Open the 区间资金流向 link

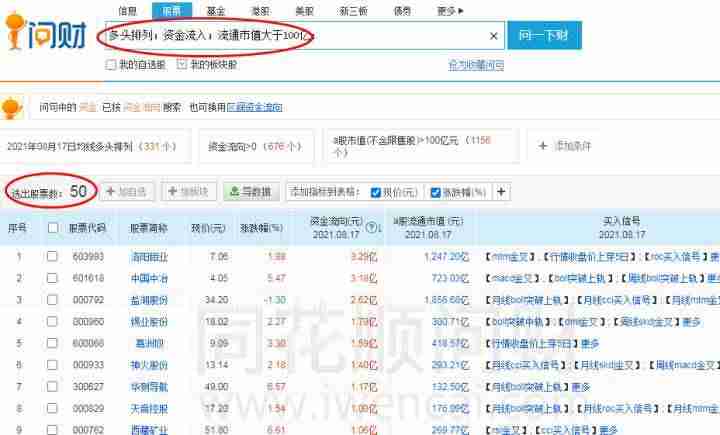254,107
